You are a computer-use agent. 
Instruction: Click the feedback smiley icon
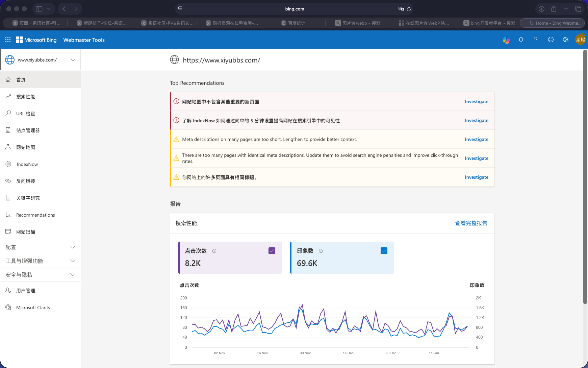click(551, 40)
